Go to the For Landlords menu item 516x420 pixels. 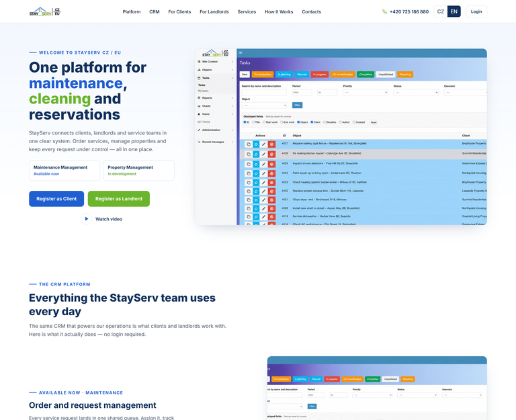click(214, 11)
